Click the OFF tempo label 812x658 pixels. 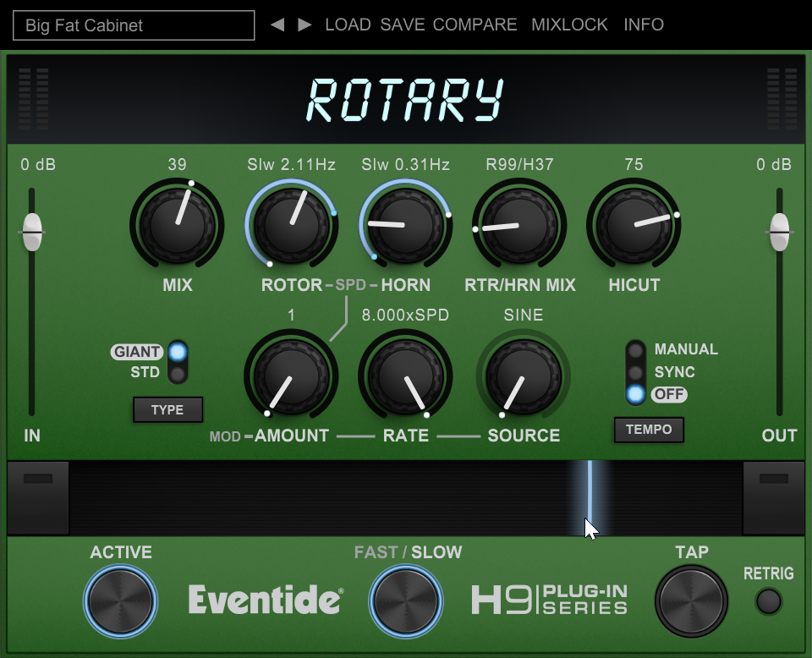click(669, 394)
